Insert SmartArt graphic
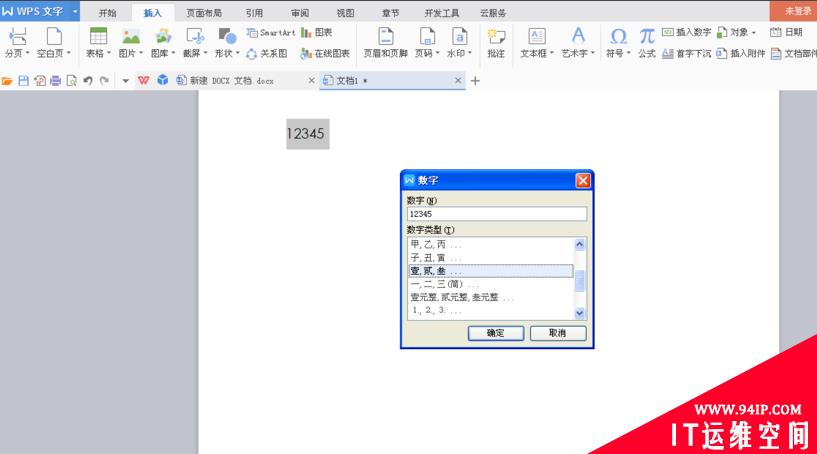Viewport: 817px width, 454px height. (x=271, y=33)
